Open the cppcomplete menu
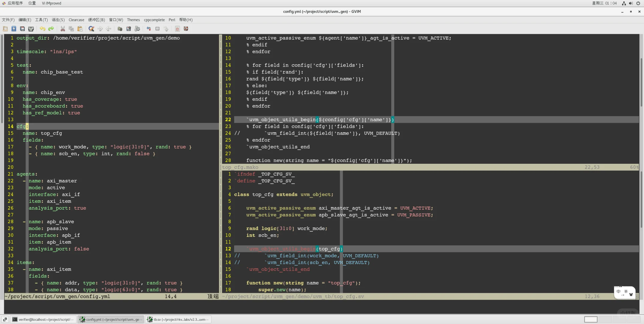The height and width of the screenshot is (324, 644). pos(154,20)
